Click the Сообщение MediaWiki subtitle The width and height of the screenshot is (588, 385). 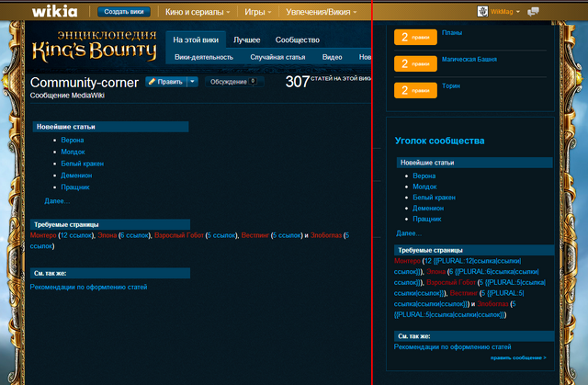pyautogui.click(x=67, y=96)
